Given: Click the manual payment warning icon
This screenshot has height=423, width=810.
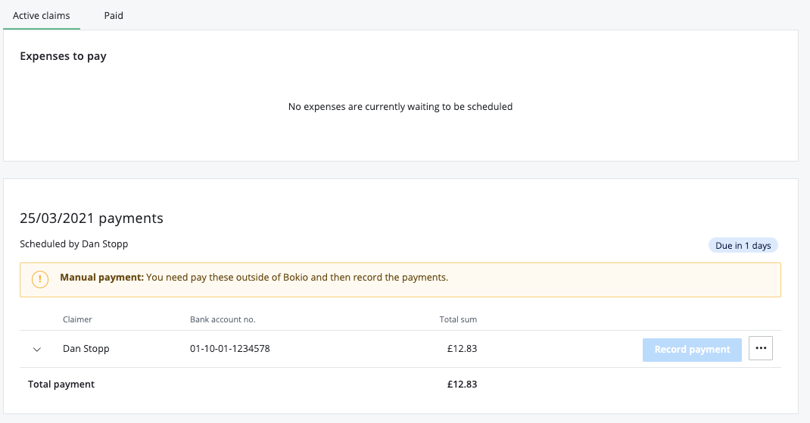Looking at the screenshot, I should click(40, 279).
